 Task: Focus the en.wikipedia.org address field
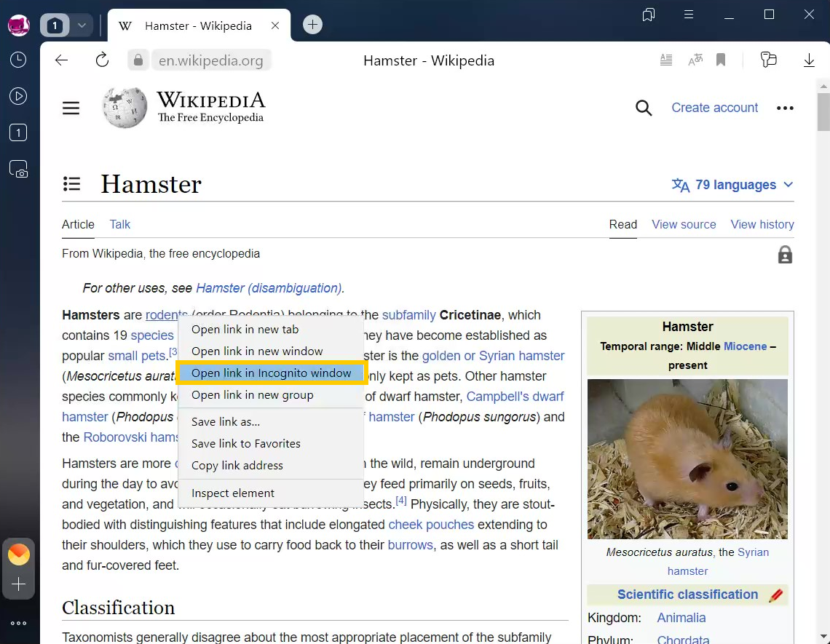(211, 60)
